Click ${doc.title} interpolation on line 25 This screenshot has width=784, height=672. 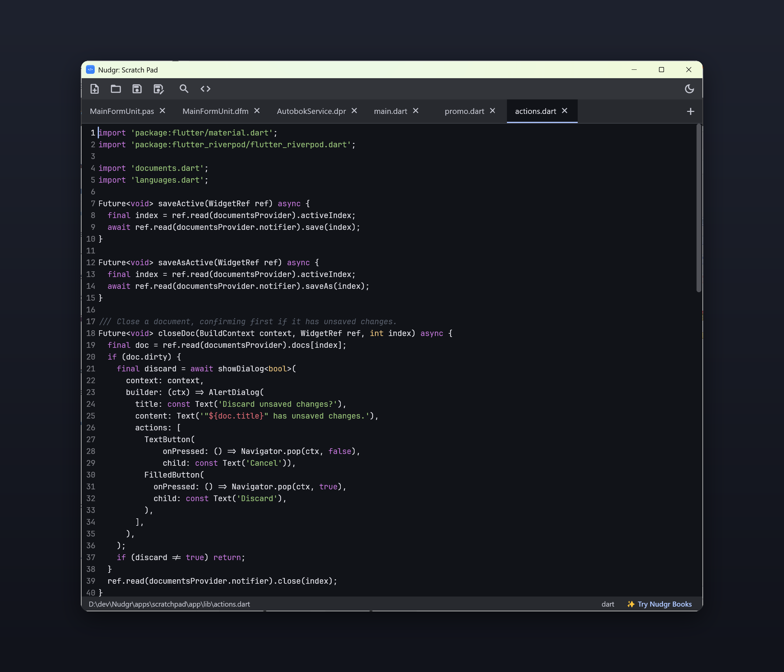pos(236,416)
